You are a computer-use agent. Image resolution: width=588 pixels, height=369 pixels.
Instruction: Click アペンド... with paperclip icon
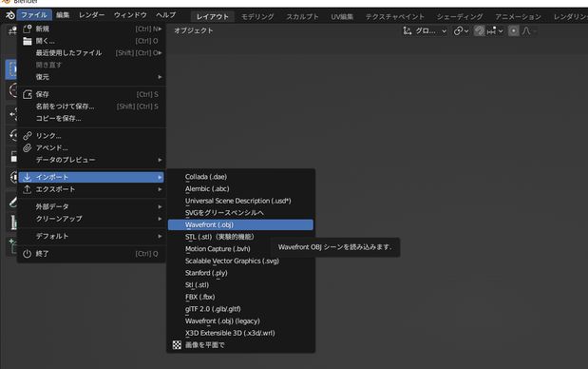click(x=91, y=147)
